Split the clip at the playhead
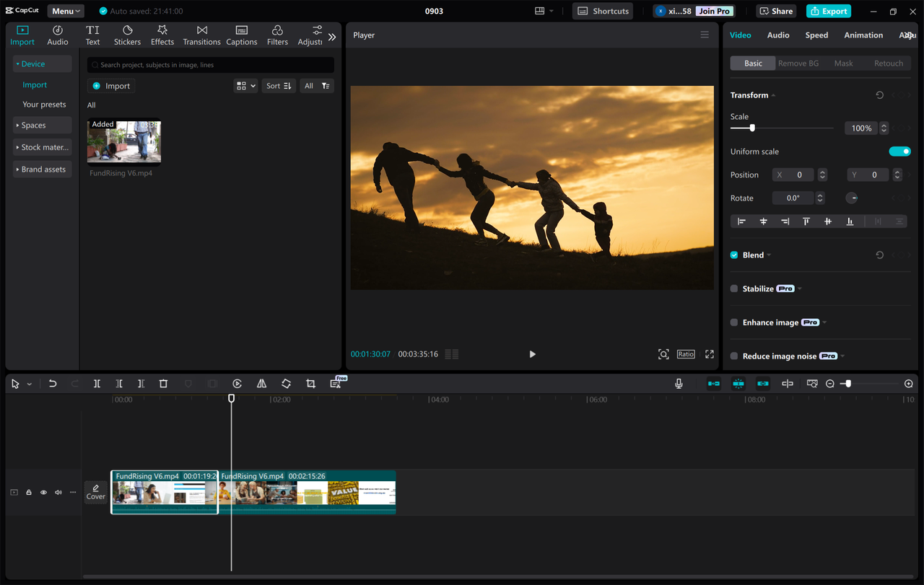Screen dimensions: 924x585 (x=97, y=383)
